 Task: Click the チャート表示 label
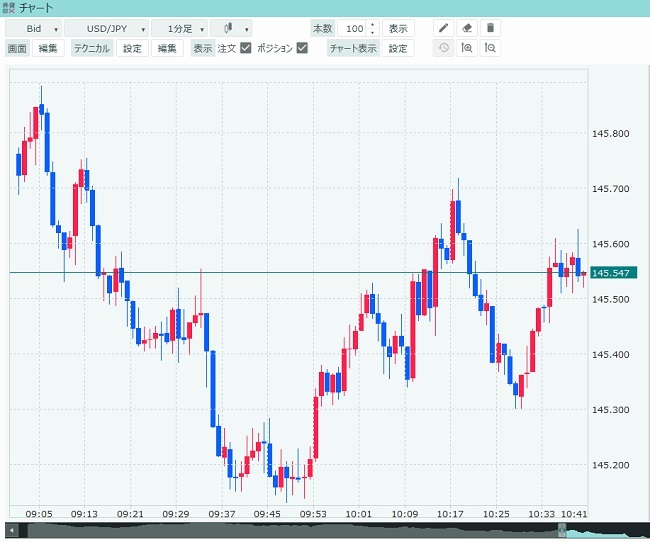pos(353,49)
